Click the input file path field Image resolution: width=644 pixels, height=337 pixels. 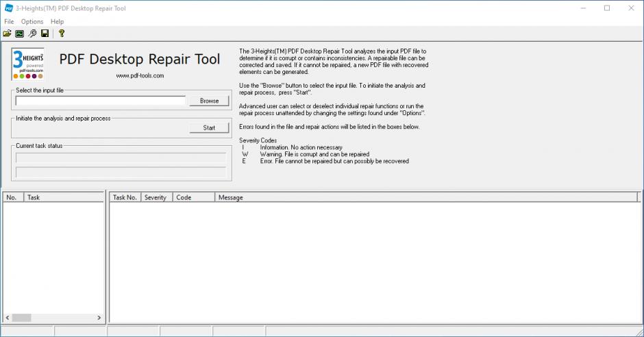click(x=101, y=101)
